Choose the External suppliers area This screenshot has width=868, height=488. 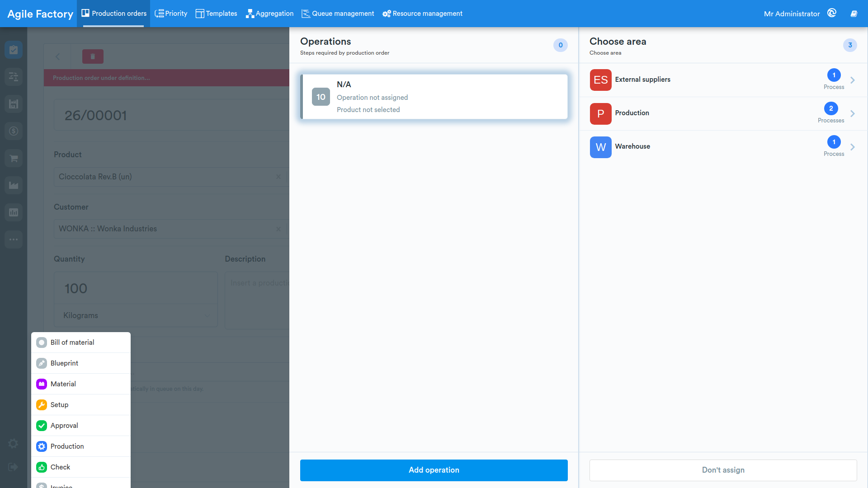click(x=723, y=80)
